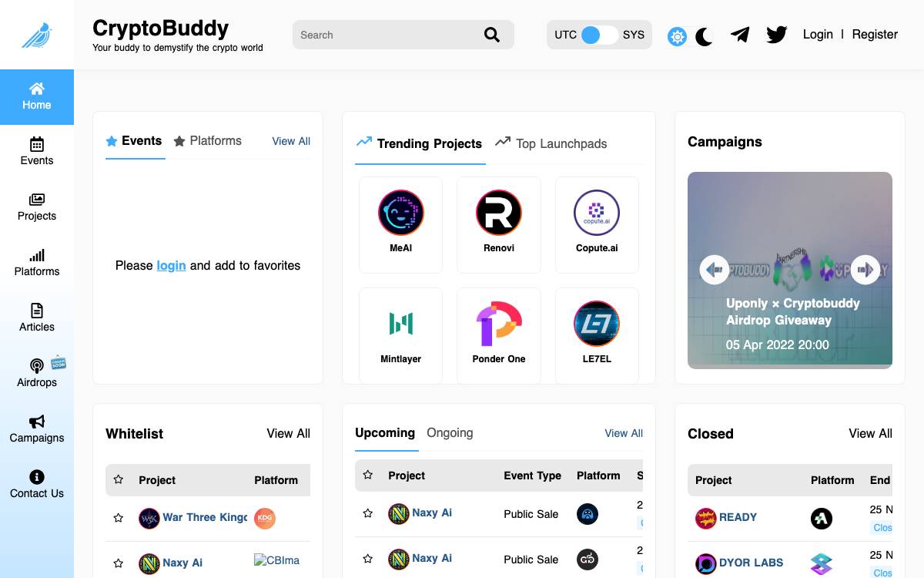Click platform icon in second upcoming row
The width and height of the screenshot is (924, 578).
pos(588,560)
